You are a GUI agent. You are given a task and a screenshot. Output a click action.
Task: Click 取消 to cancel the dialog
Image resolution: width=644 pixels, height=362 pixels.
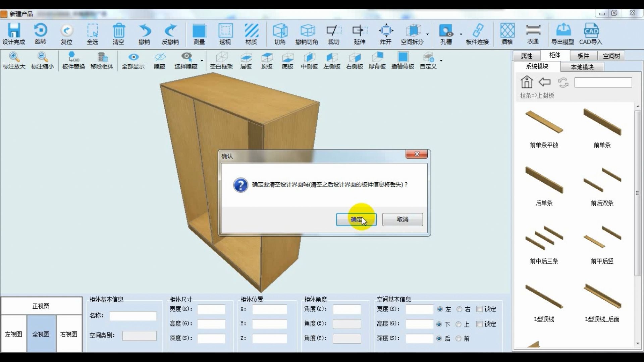402,219
